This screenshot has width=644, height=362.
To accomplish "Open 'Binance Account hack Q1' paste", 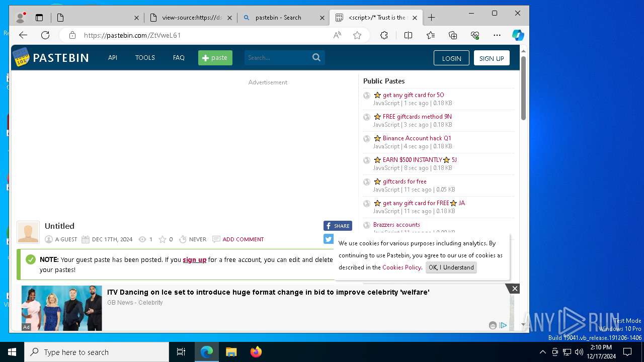I will (417, 138).
